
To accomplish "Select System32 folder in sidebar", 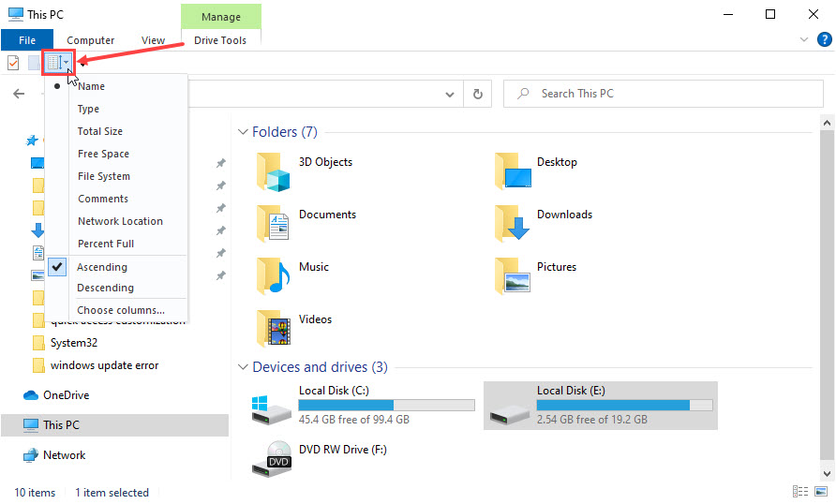I will point(74,343).
